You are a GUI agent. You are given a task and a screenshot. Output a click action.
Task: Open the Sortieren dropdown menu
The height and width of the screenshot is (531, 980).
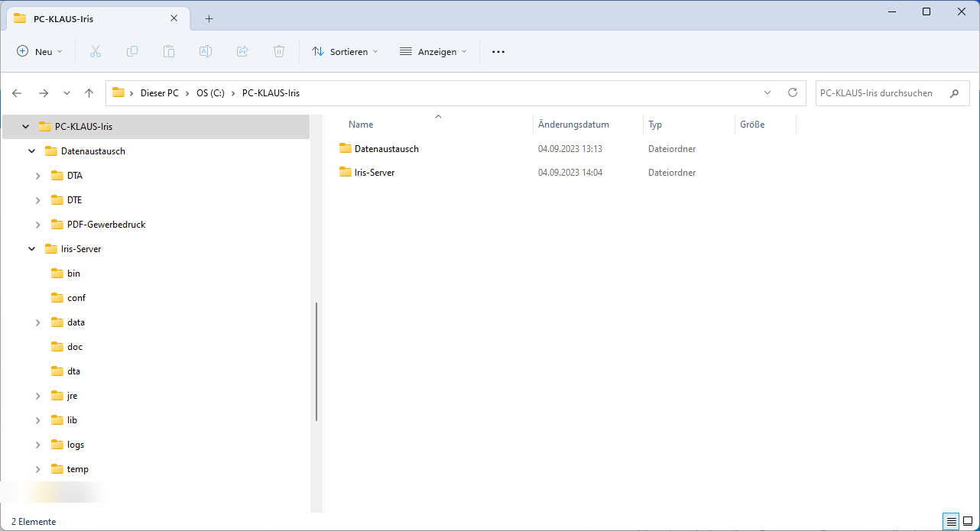(x=345, y=51)
